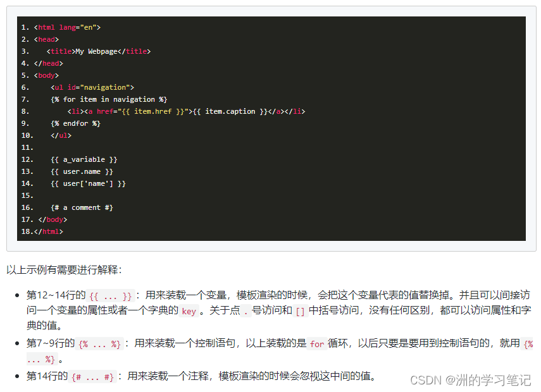Click the bullet text '第12~14行的'
This screenshot has width=541, height=392.
click(x=56, y=295)
